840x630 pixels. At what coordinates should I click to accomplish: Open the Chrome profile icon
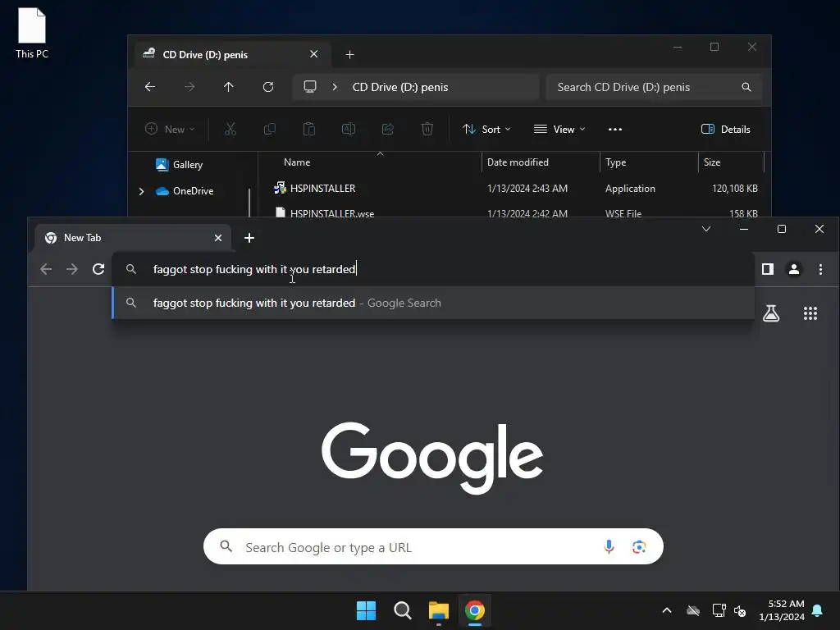click(x=794, y=269)
